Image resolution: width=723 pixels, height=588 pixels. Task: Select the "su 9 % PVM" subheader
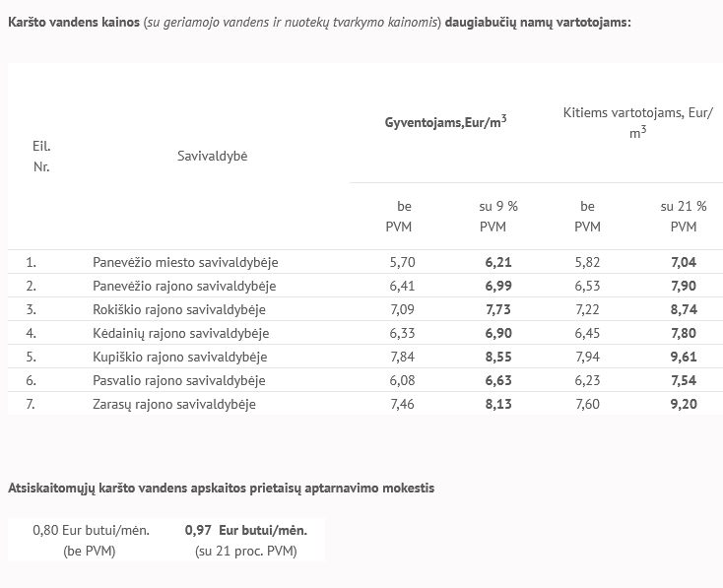(x=497, y=216)
